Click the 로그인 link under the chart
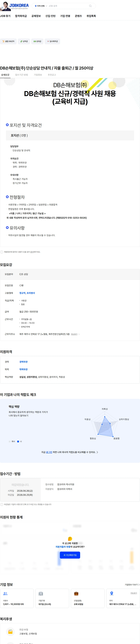The width and height of the screenshot is (140, 644). pyautogui.click(x=49, y=452)
